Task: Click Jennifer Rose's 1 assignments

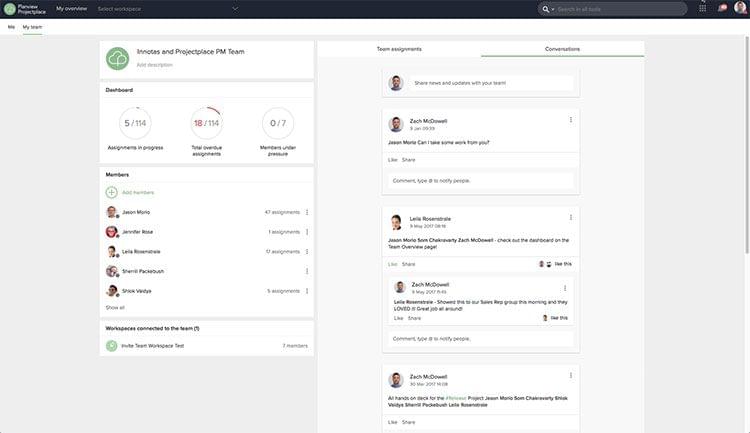Action: (284, 232)
